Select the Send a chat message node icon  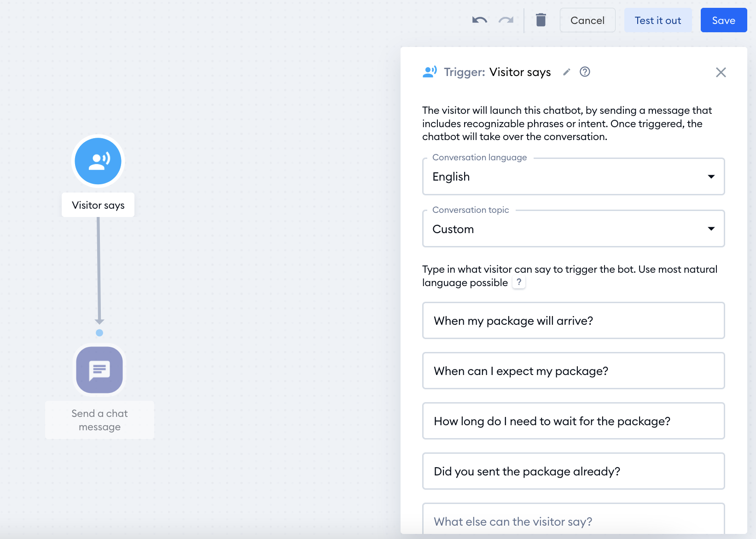99,370
